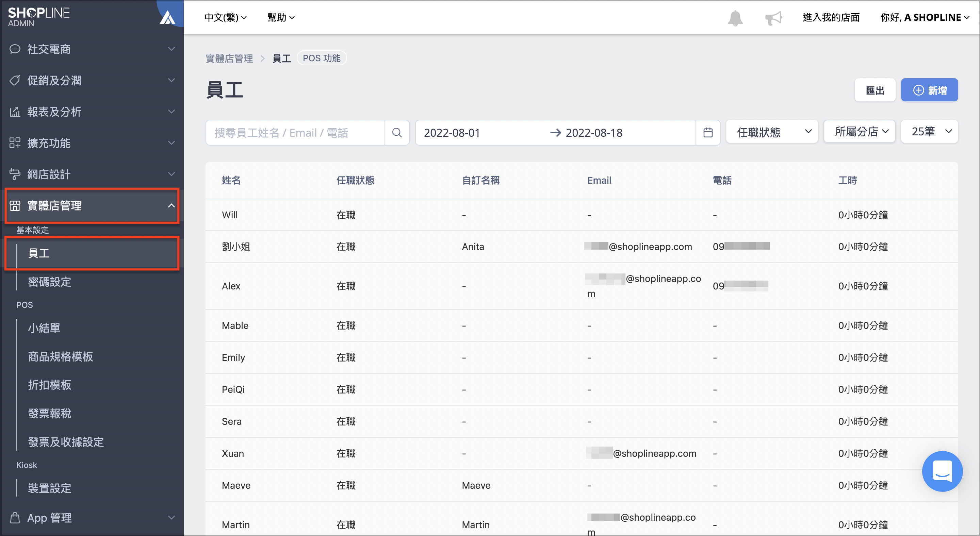Expand the 報表及分析 menu
Screen dimensions: 980x536
[x=92, y=112]
